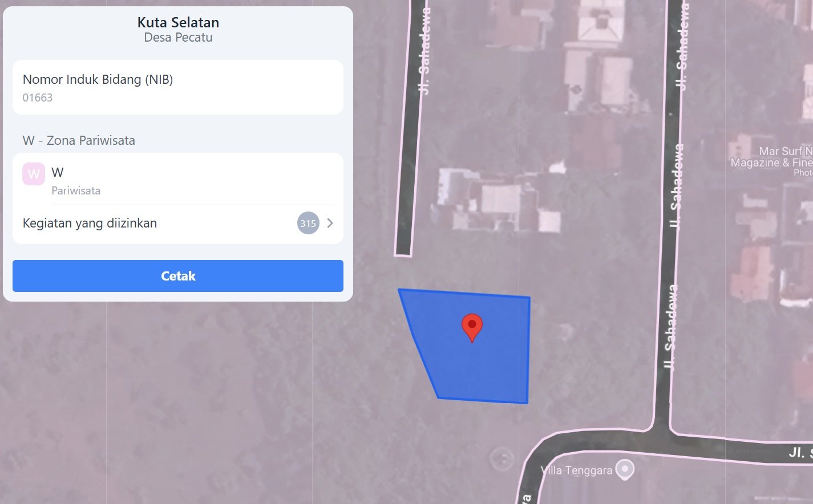Click the blue Cetak button
The width and height of the screenshot is (813, 504).
178,276
